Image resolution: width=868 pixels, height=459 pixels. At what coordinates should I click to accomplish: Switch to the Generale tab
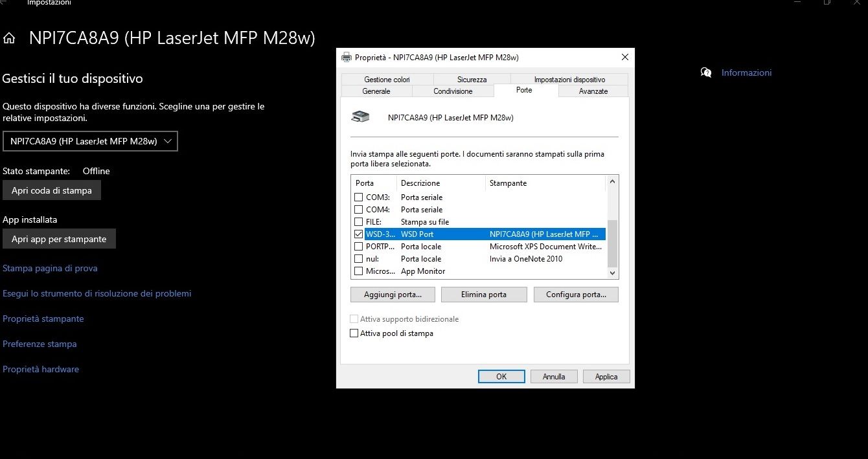pos(376,91)
